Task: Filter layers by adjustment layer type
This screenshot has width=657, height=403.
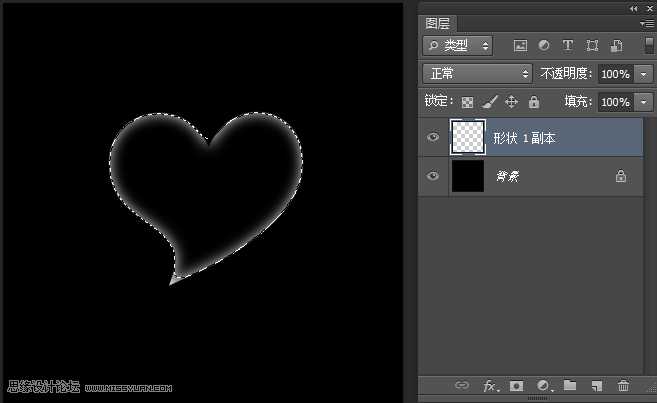Action: (x=544, y=46)
